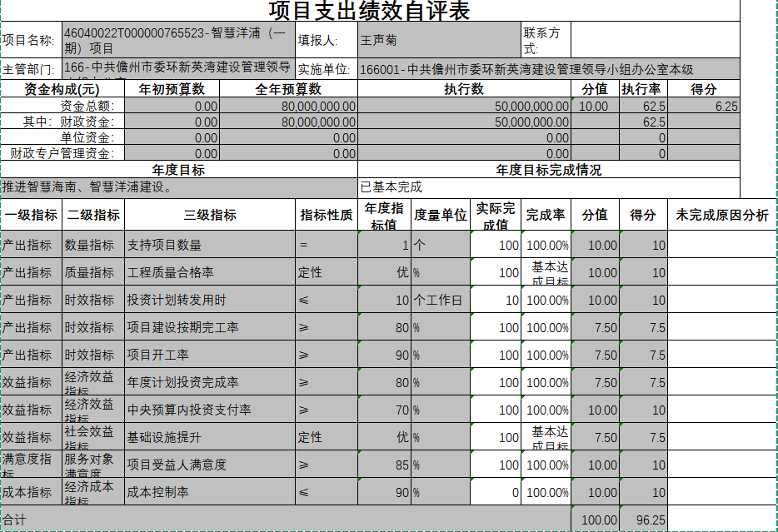Select the 执行率 header cell

[642, 89]
